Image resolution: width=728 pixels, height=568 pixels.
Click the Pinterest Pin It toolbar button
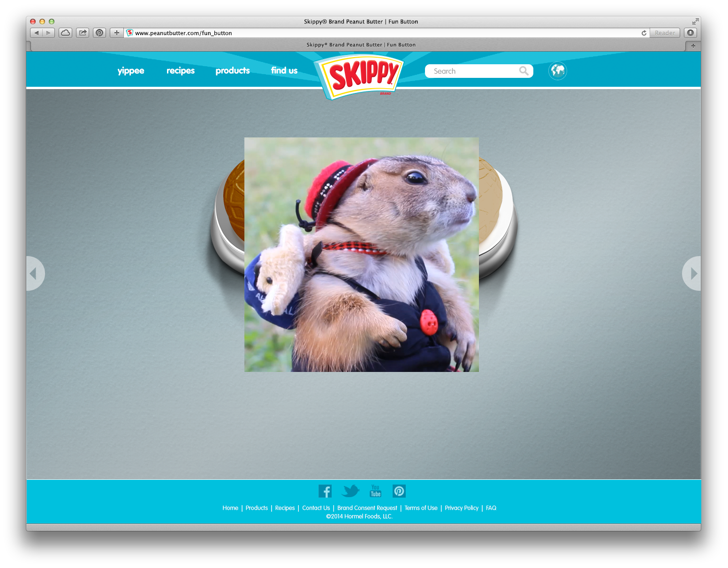pos(99,33)
